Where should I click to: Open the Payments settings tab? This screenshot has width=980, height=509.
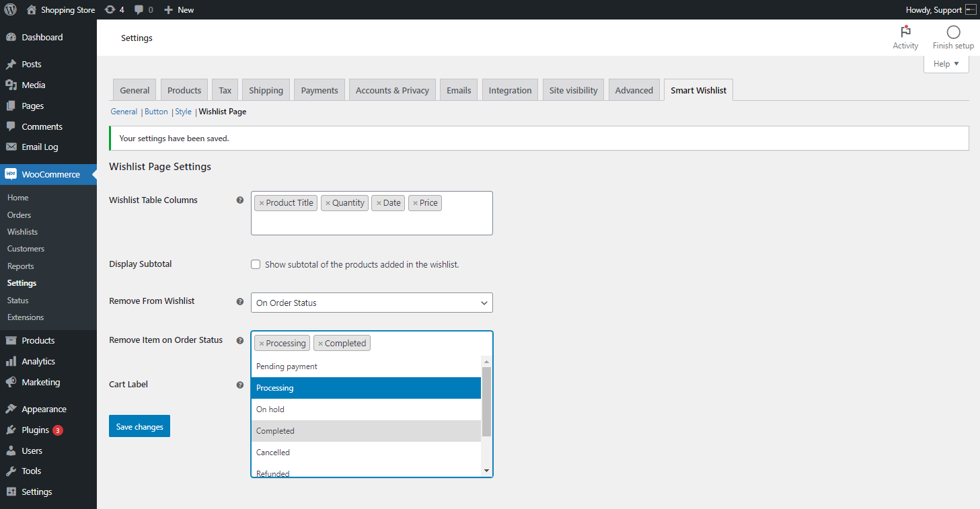[319, 90]
